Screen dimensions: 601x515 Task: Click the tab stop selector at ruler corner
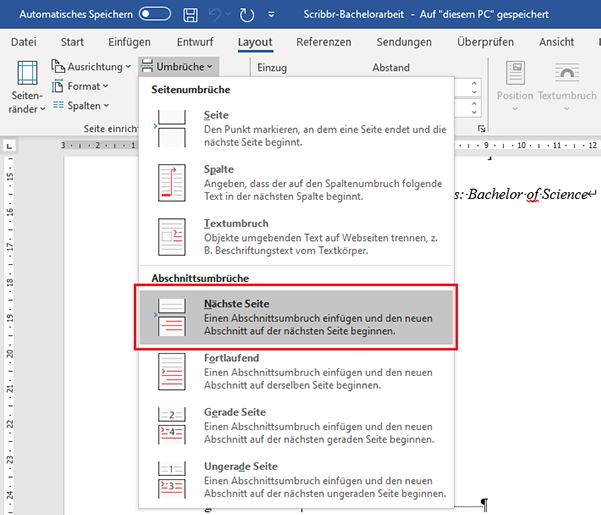[x=10, y=146]
